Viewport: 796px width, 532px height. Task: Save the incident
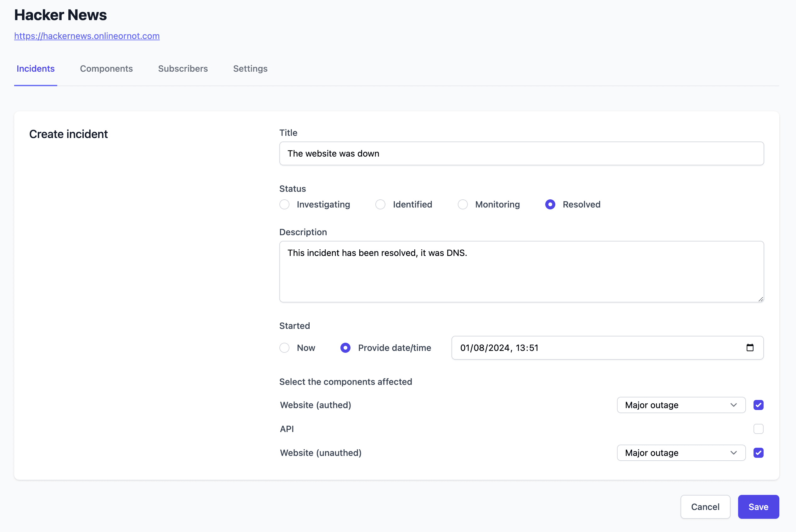click(x=758, y=507)
